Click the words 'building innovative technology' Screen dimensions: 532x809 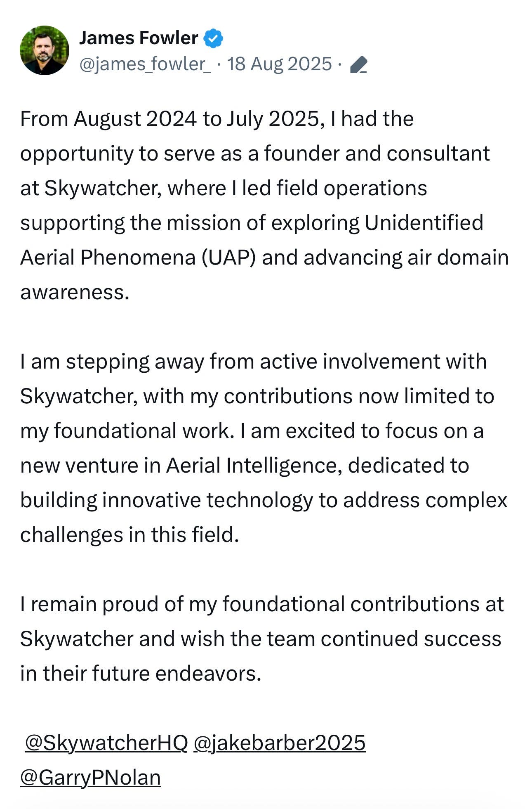pyautogui.click(x=167, y=500)
